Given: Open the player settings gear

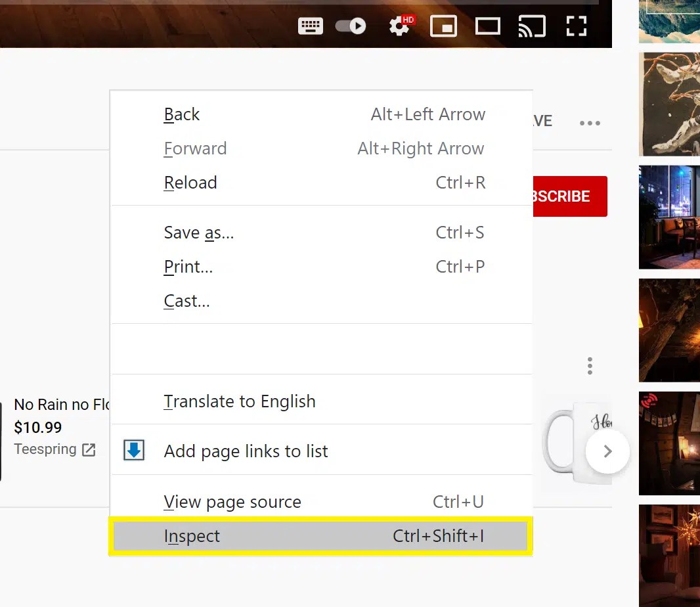Looking at the screenshot, I should (x=400, y=26).
